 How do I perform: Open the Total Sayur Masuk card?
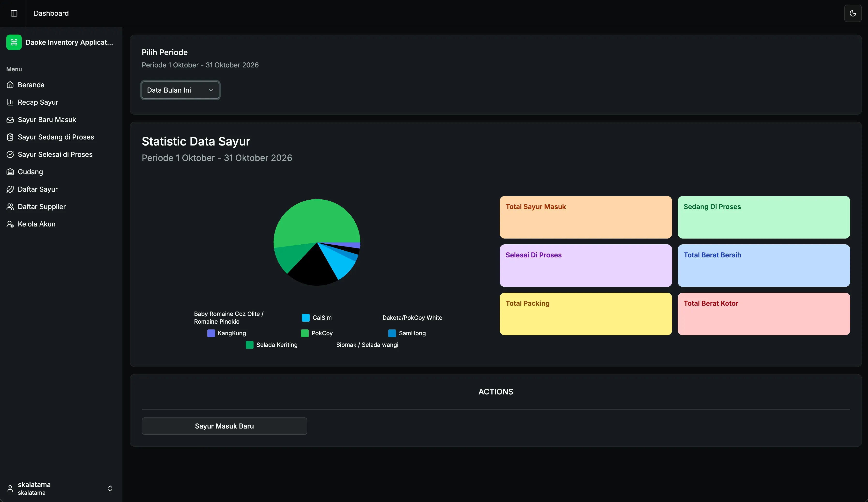click(x=585, y=217)
